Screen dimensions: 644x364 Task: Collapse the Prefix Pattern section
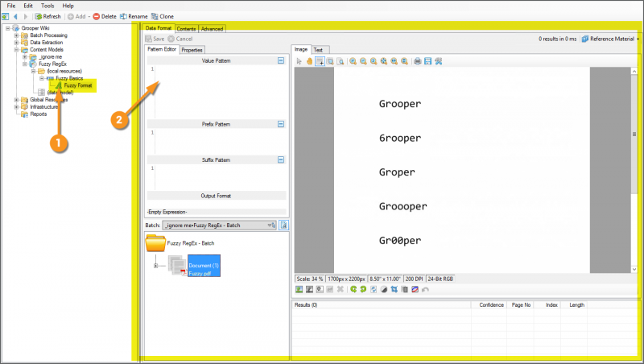pyautogui.click(x=281, y=124)
